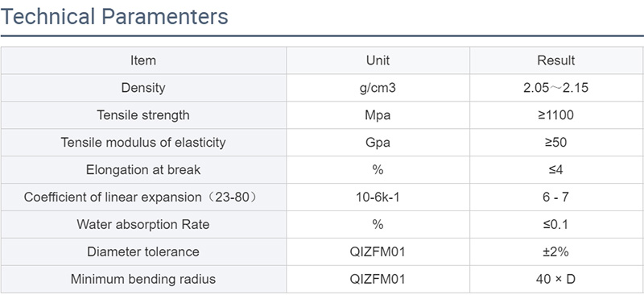644x295 pixels.
Task: Select the 2.05~2.15 density result
Action: click(556, 88)
